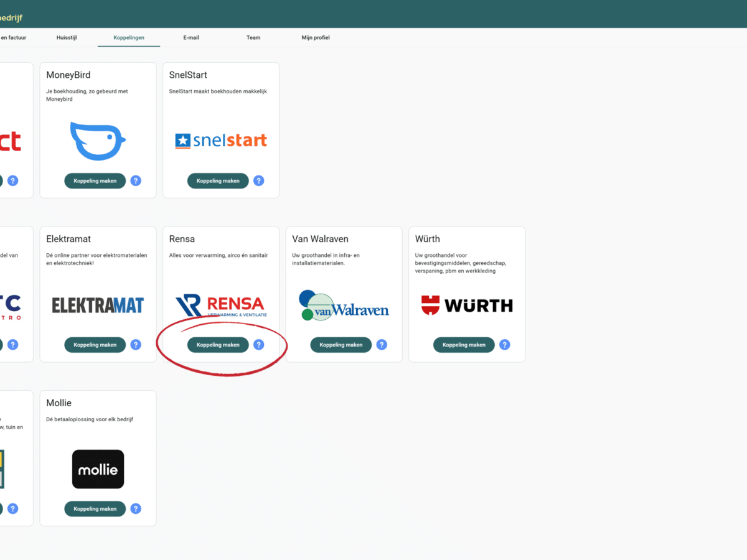The width and height of the screenshot is (747, 560).
Task: Click 'Dé online partner voor elektromaterialen' description
Action: (x=96, y=259)
